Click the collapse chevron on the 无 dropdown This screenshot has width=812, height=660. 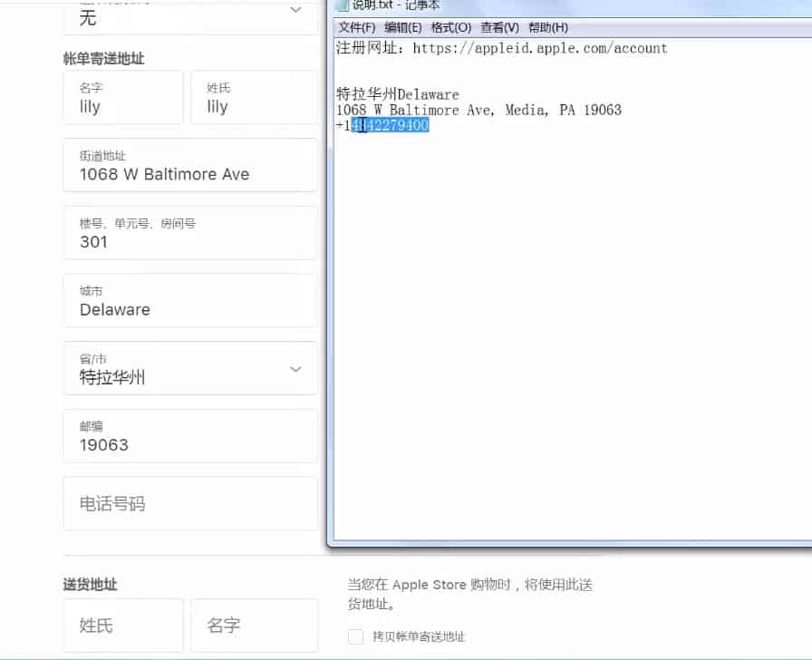[295, 9]
